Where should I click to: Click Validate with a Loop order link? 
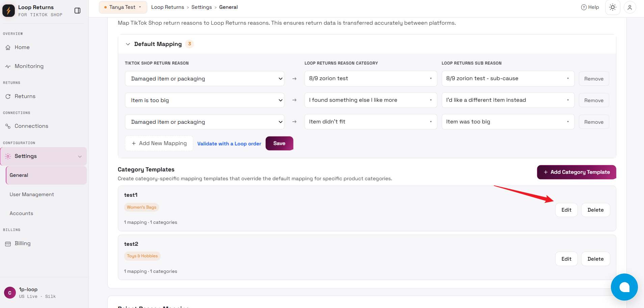point(229,144)
